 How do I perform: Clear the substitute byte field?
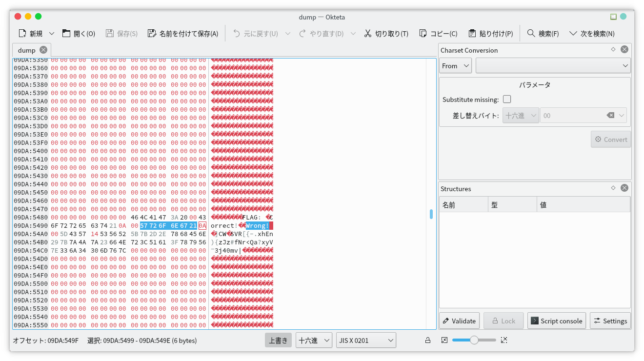tap(610, 116)
